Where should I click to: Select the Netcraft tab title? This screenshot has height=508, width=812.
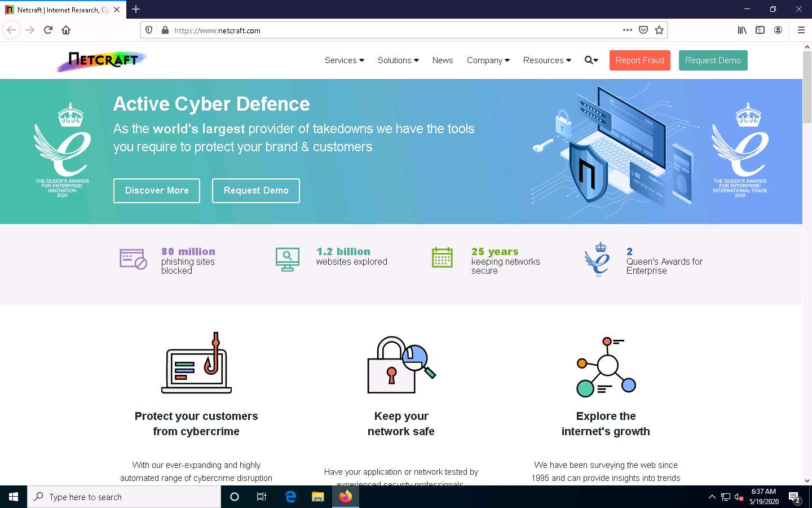[63, 10]
